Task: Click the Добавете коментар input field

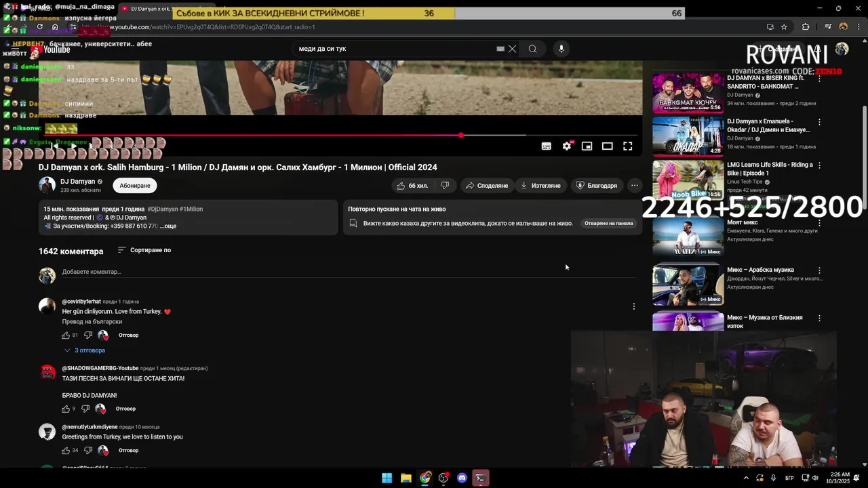Action: click(x=349, y=272)
